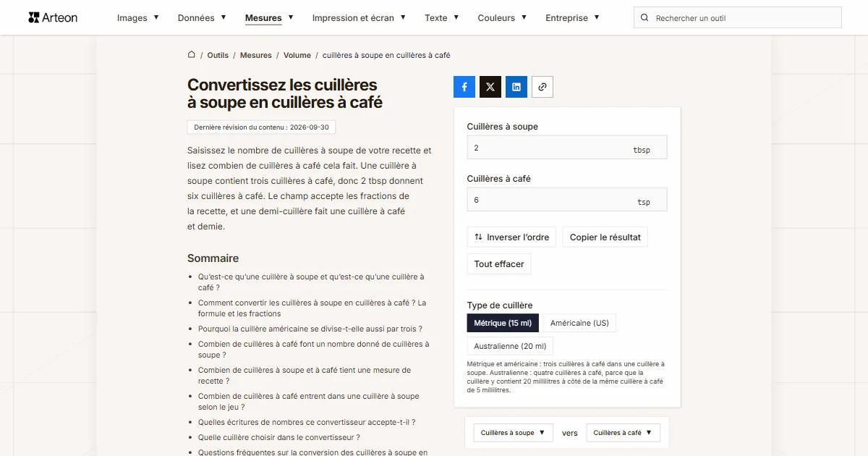Click Copier le résultat button
The height and width of the screenshot is (456, 868).
[x=605, y=237]
